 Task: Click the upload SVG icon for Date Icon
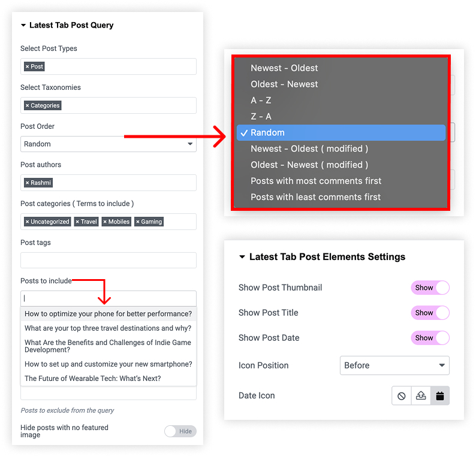click(421, 396)
